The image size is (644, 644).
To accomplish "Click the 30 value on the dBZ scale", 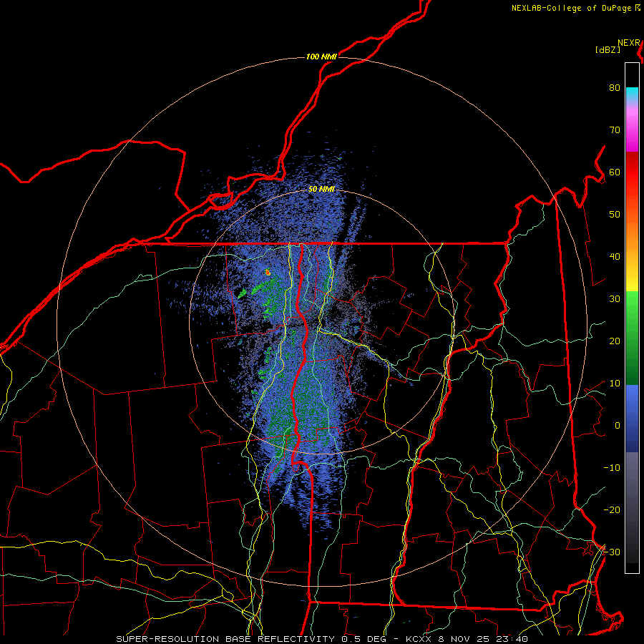I will click(615, 298).
